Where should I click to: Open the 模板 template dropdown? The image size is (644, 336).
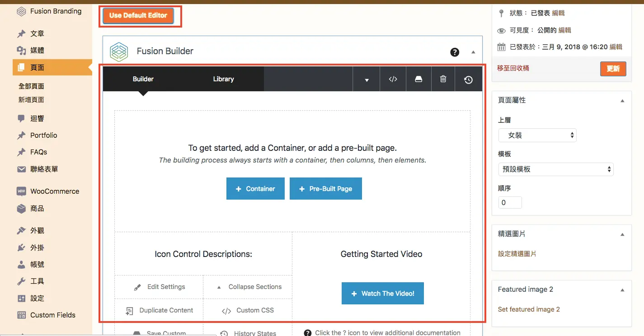pos(556,169)
